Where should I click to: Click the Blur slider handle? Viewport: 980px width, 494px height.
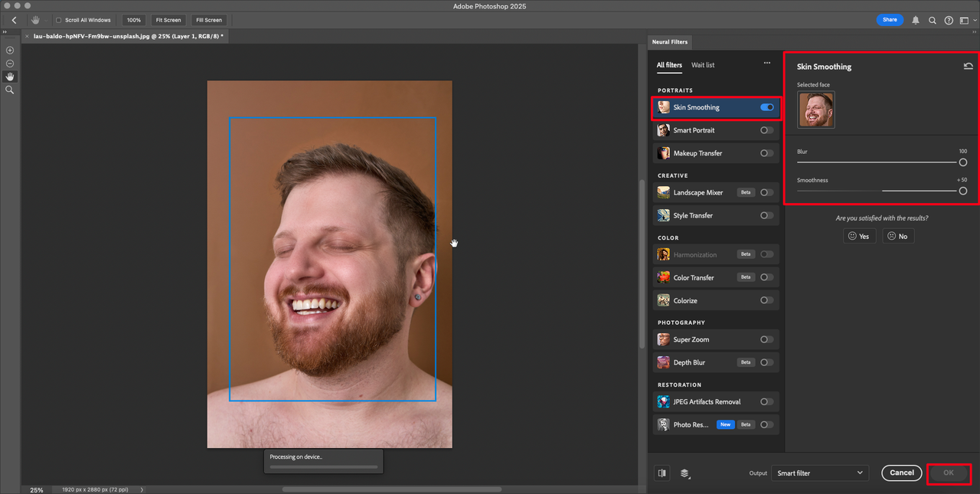(962, 162)
